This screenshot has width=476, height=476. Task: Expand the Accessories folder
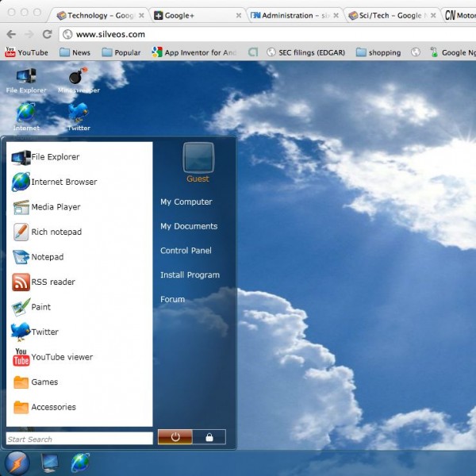coord(52,407)
